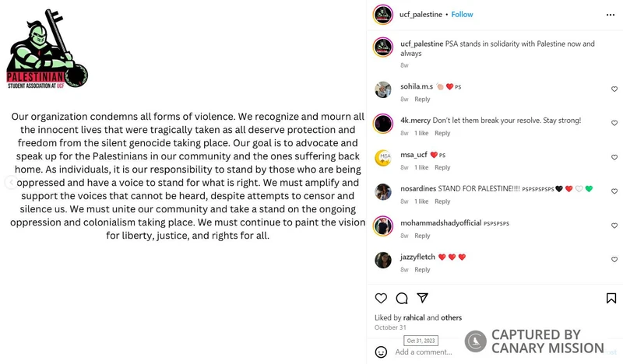The image size is (623, 364).
Task: Open nosardines's profile picture
Action: (382, 192)
